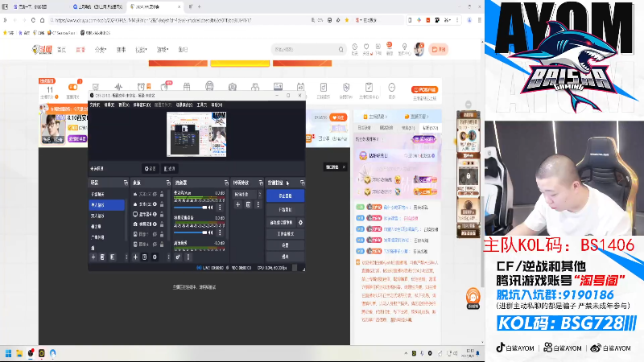Click the Exit button in OBS Controls
This screenshot has height=362, width=644.
coord(286,257)
